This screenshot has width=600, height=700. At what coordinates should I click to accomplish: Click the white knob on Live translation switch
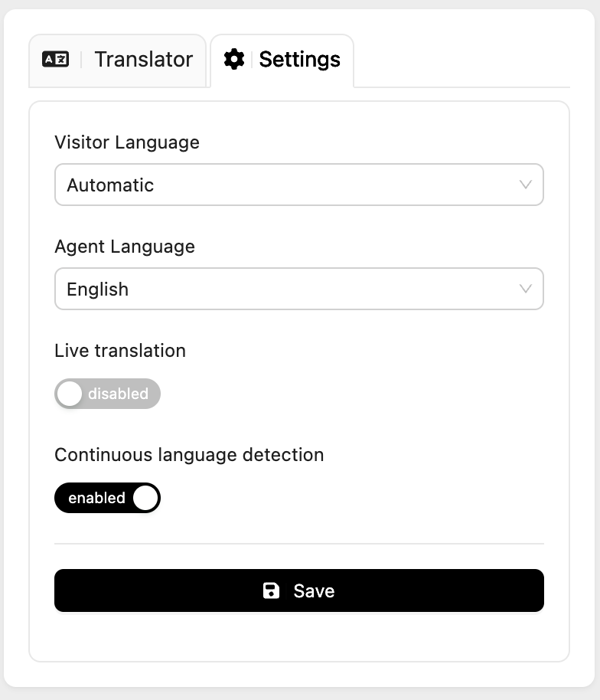pos(70,394)
